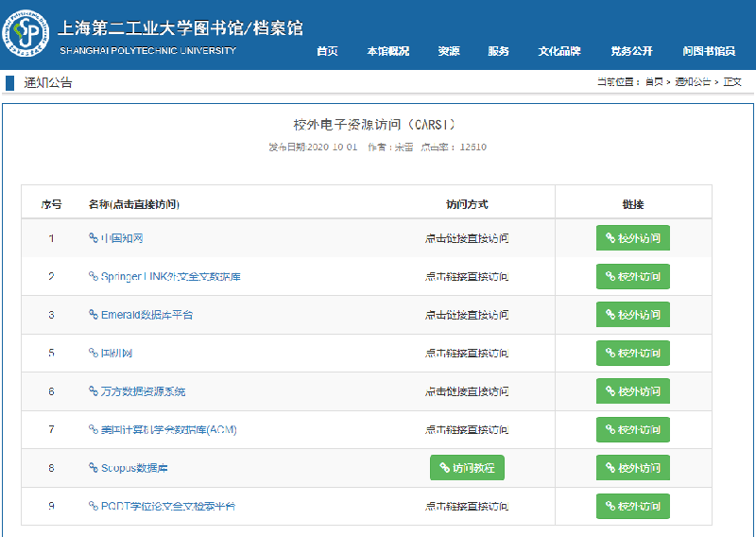Image resolution: width=756 pixels, height=537 pixels.
Task: Click 校外访问 button for Emerald
Action: point(632,315)
